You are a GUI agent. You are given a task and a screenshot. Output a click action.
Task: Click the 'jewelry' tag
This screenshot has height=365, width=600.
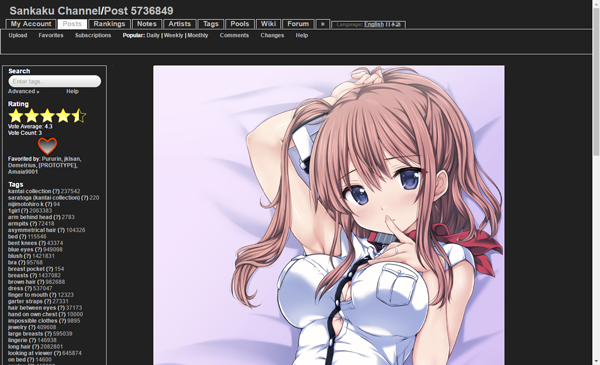pos(18,328)
